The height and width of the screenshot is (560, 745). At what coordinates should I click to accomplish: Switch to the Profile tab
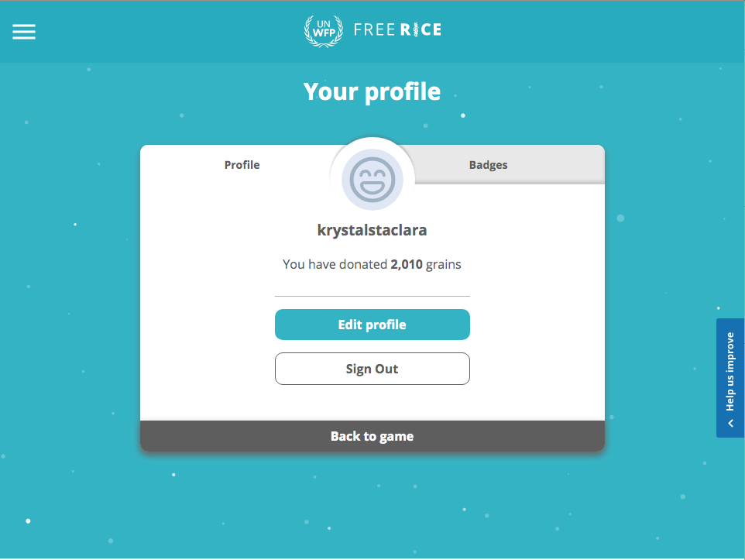242,165
